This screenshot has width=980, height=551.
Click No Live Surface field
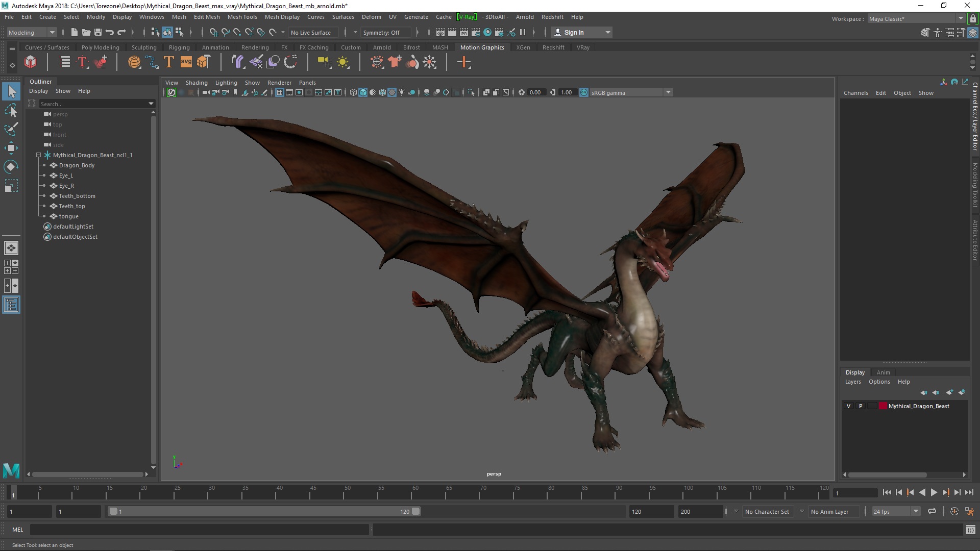[313, 32]
